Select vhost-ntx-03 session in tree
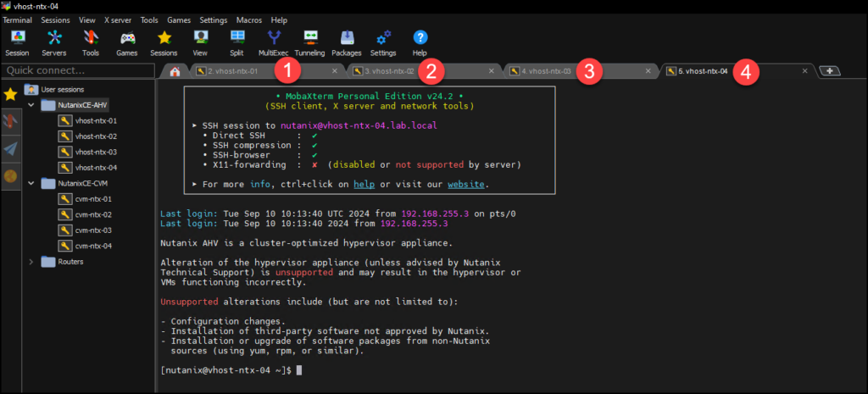This screenshot has height=394, width=868. click(x=87, y=152)
